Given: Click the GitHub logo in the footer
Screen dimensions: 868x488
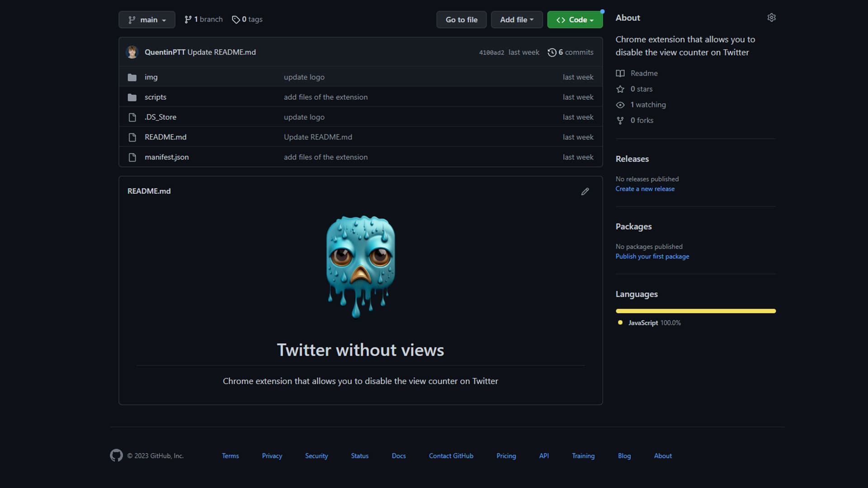Looking at the screenshot, I should (x=116, y=455).
